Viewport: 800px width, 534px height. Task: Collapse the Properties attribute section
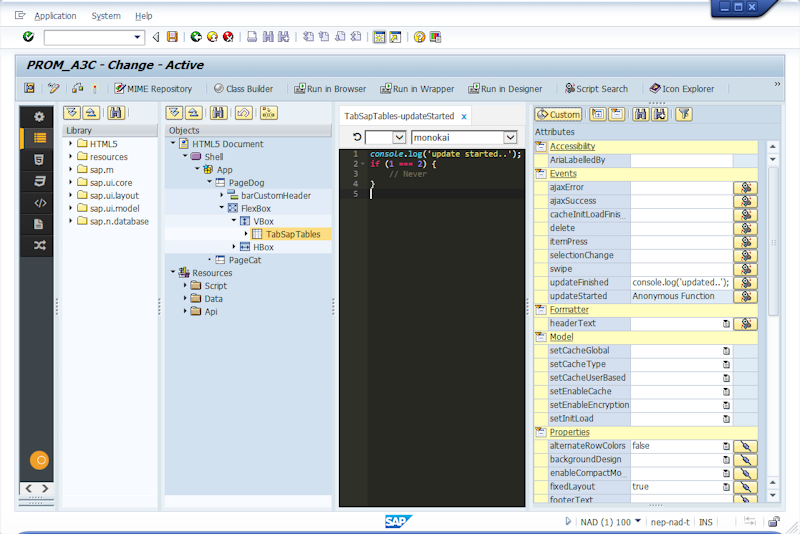[x=540, y=433]
